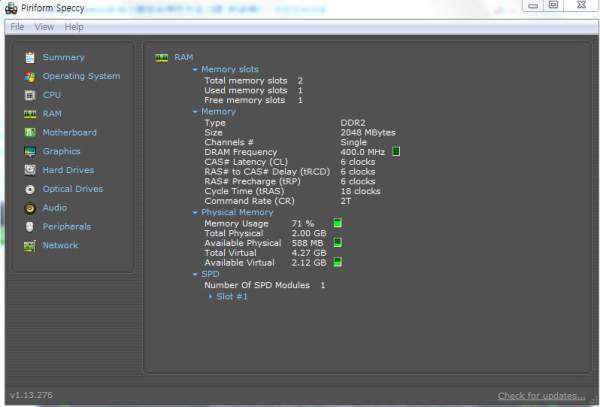The image size is (600, 407).
Task: Expand the Slot #1 entry
Action: tap(210, 296)
